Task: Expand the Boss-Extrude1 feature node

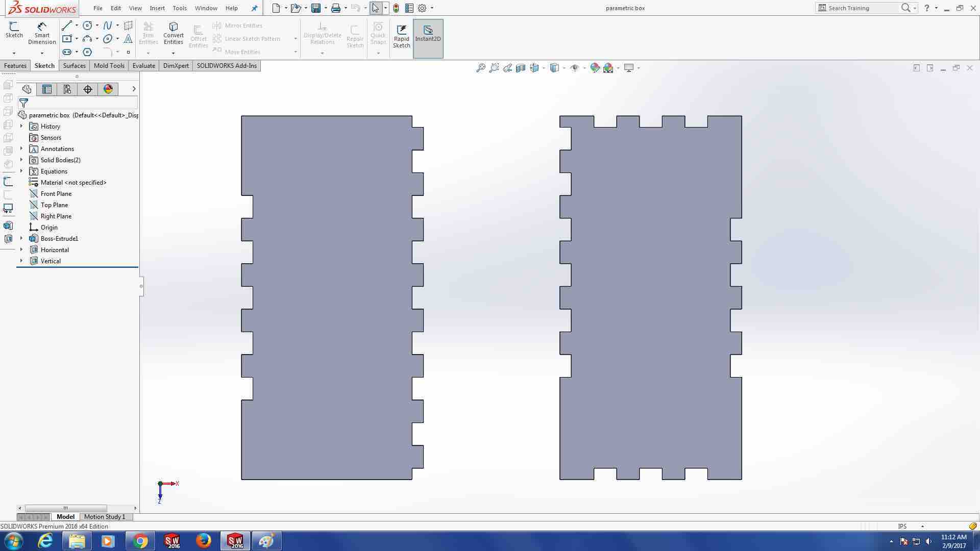Action: pyautogui.click(x=21, y=238)
